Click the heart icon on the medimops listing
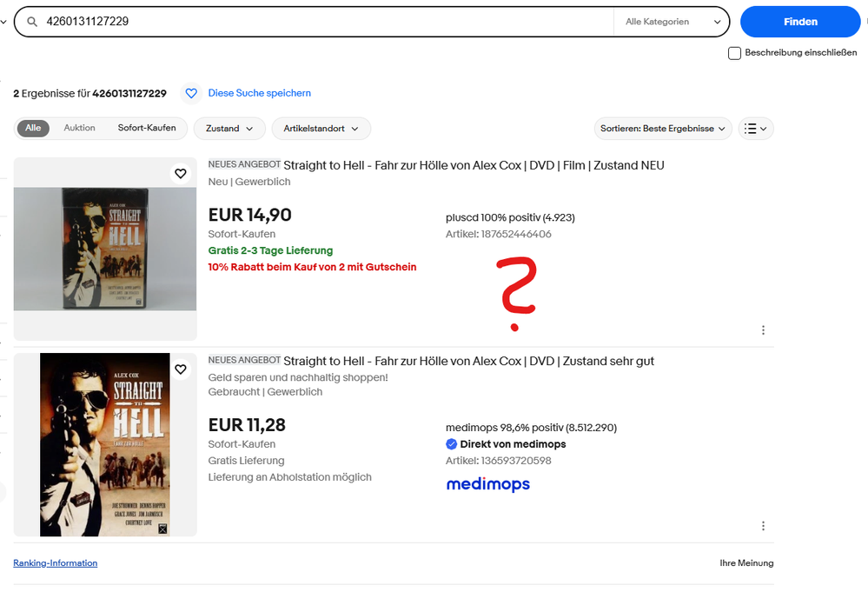 [x=181, y=369]
